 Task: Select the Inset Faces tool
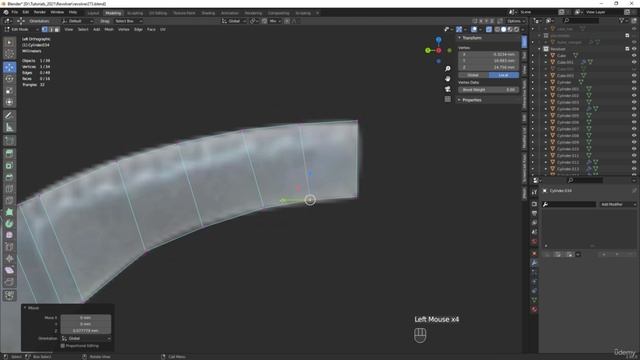tap(9, 165)
